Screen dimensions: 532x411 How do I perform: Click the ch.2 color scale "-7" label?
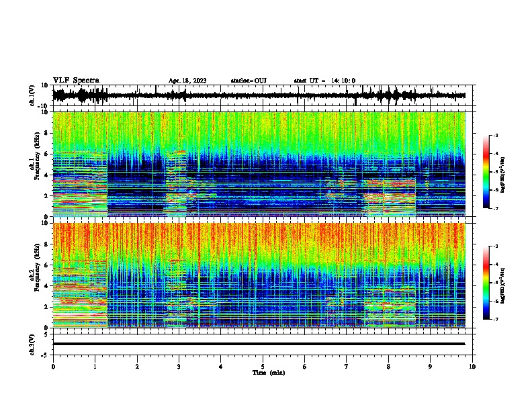coord(495,319)
